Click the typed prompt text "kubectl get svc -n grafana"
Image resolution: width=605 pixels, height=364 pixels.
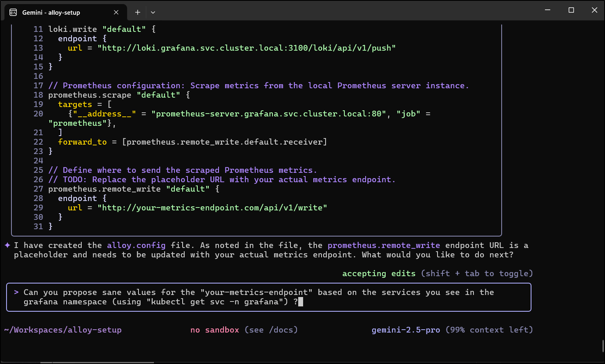(x=214, y=301)
